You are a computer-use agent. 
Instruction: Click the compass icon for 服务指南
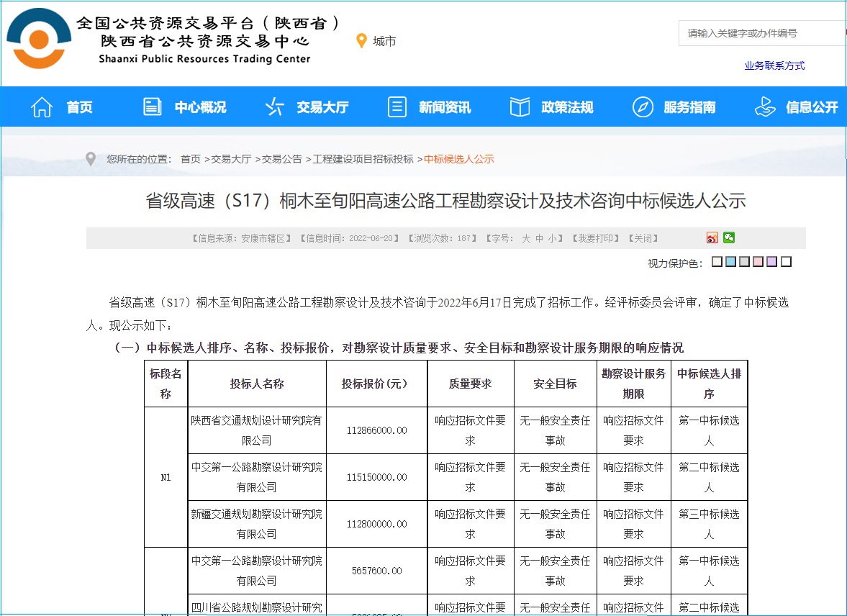point(643,107)
